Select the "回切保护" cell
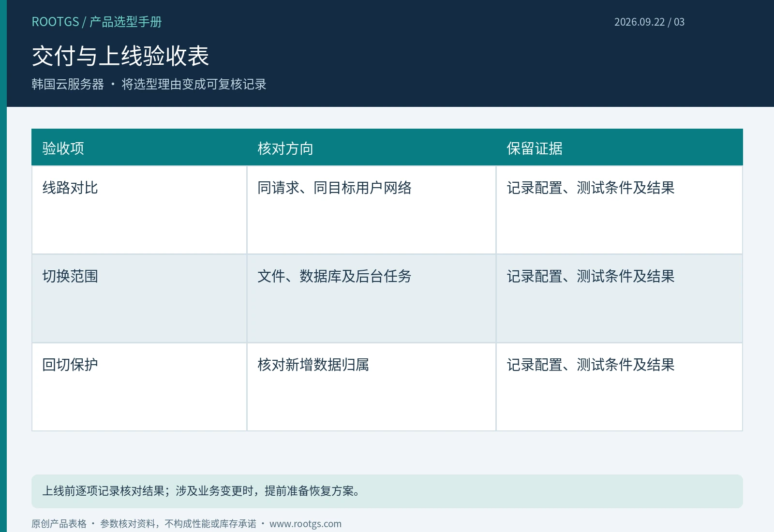 click(139, 387)
